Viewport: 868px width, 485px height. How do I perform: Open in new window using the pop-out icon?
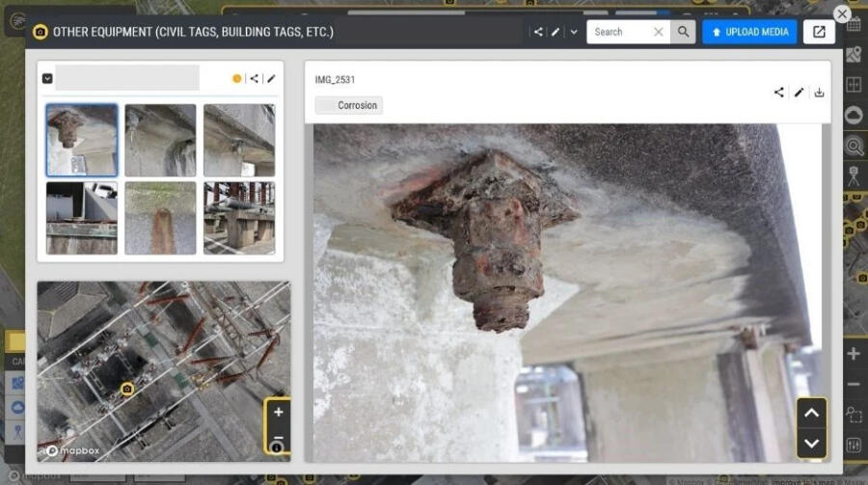point(819,32)
